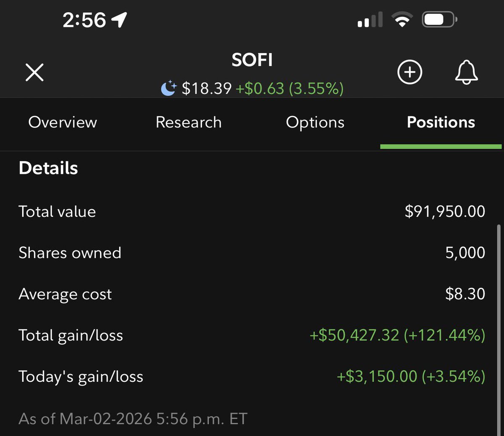Tap the As of Mar-02-2026 timestamp

pyautogui.click(x=133, y=419)
